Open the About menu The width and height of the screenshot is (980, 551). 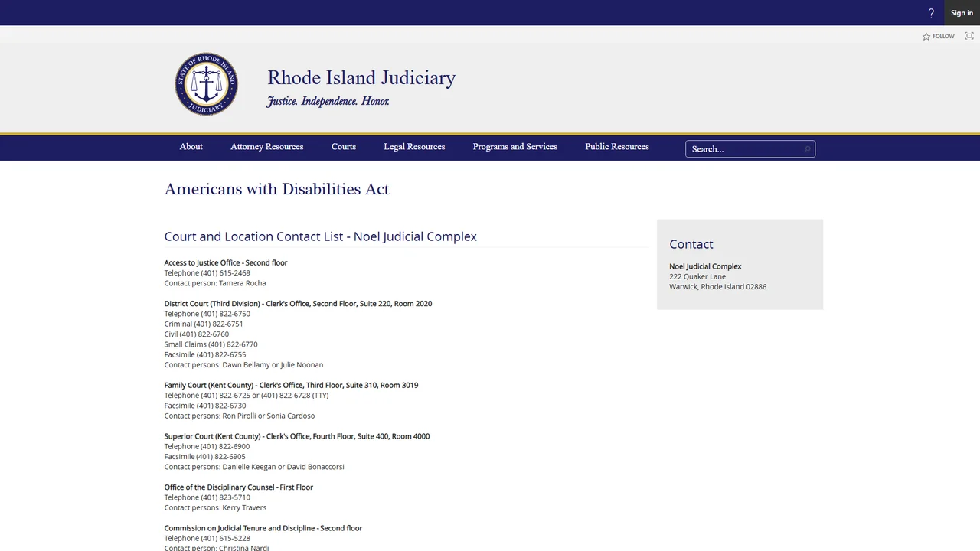pyautogui.click(x=191, y=147)
